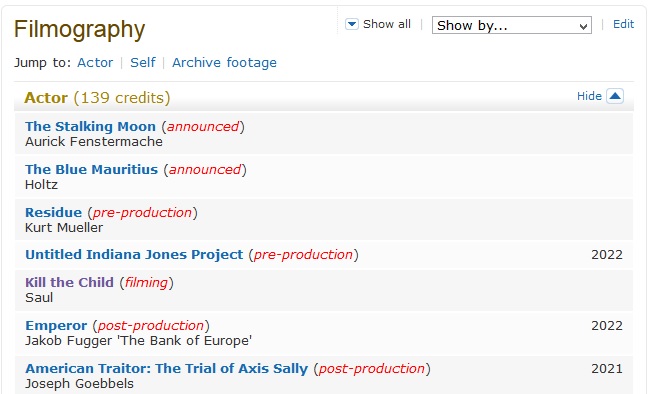Screen dimensions: 651x394
Task: Click the Show all text
Action: coord(387,24)
